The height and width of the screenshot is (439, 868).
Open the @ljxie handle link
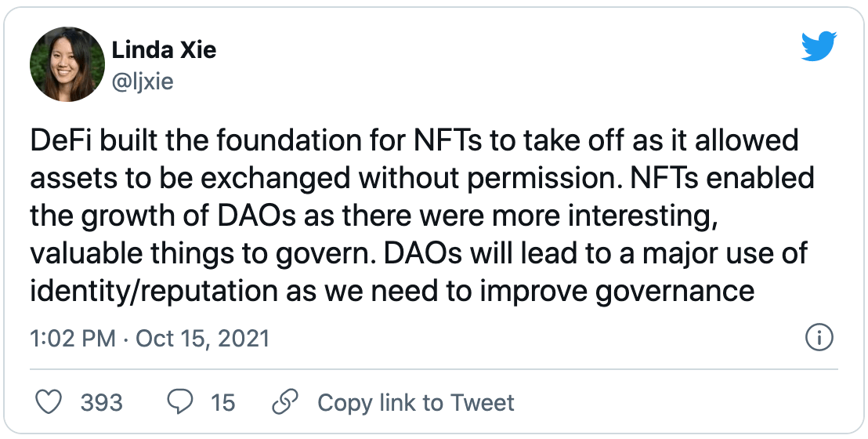[x=143, y=80]
